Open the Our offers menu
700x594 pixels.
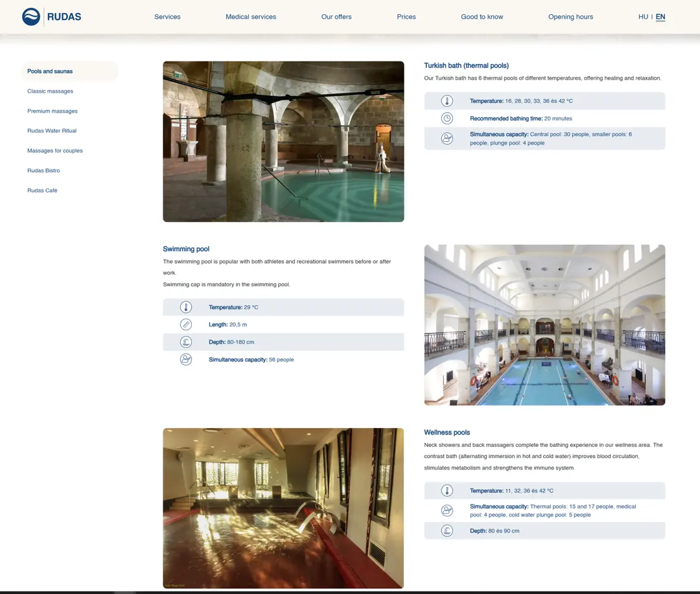tap(336, 17)
